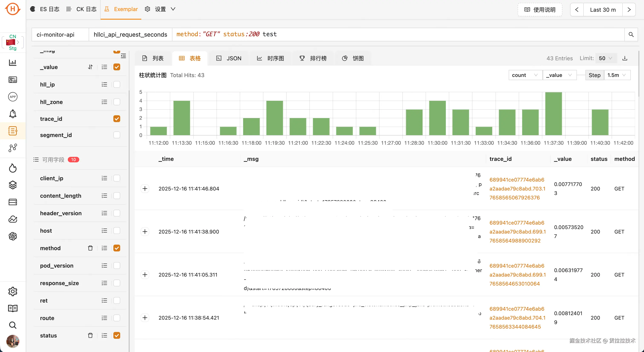The height and width of the screenshot is (352, 644).
Task: Click the sort icon beside _value field
Action: (90, 67)
